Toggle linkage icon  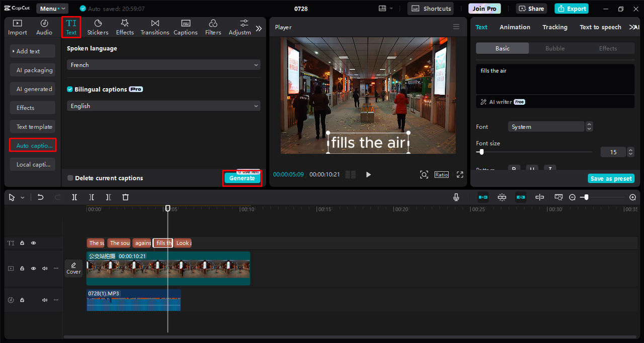point(521,197)
